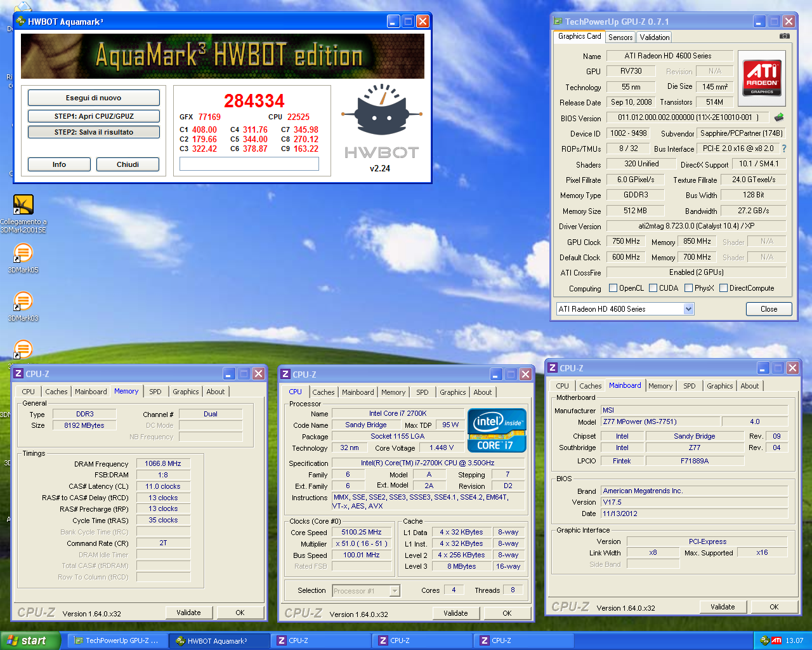Click the system tray clock 13.07
This screenshot has height=650, width=812.
[794, 640]
